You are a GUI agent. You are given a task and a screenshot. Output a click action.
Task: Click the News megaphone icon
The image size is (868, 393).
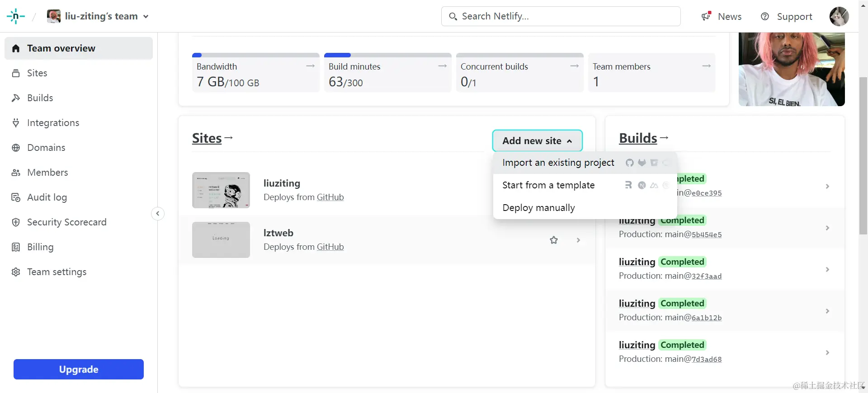[x=706, y=16]
